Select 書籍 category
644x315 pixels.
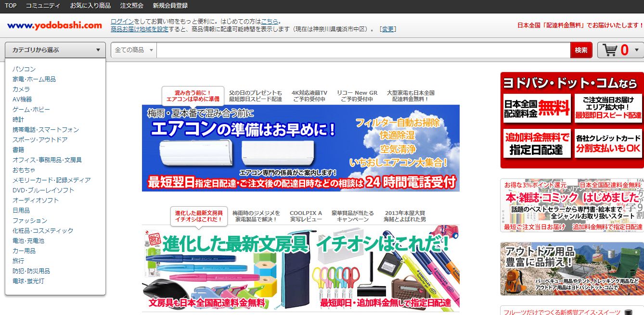pyautogui.click(x=18, y=150)
